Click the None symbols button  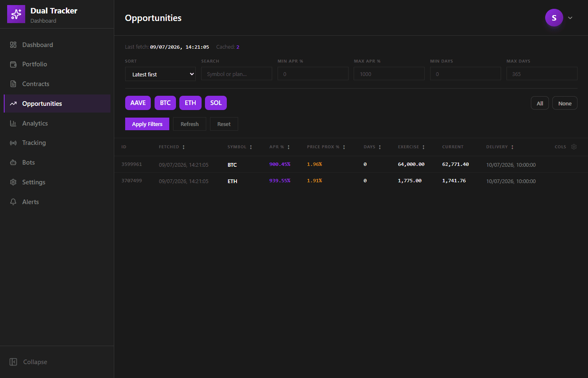click(x=565, y=103)
